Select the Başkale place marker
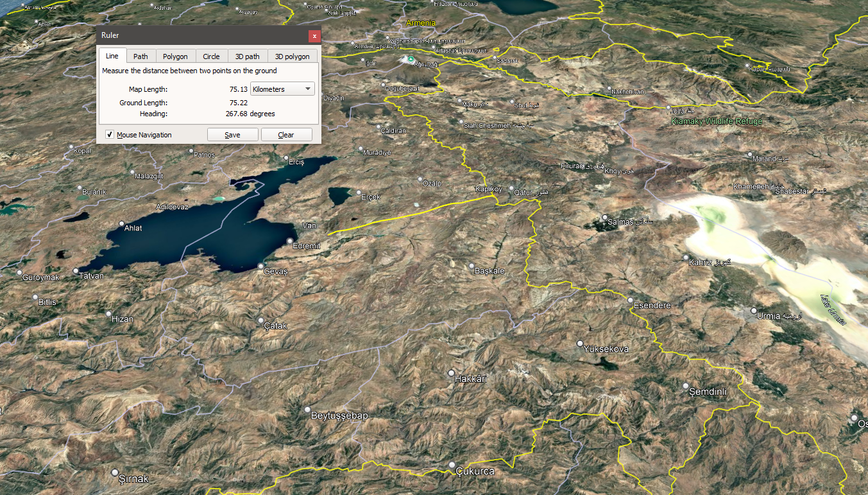The height and width of the screenshot is (495, 868). click(472, 266)
